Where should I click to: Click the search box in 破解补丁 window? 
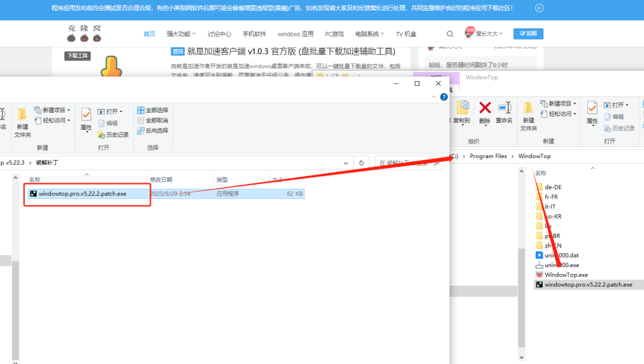(409, 163)
